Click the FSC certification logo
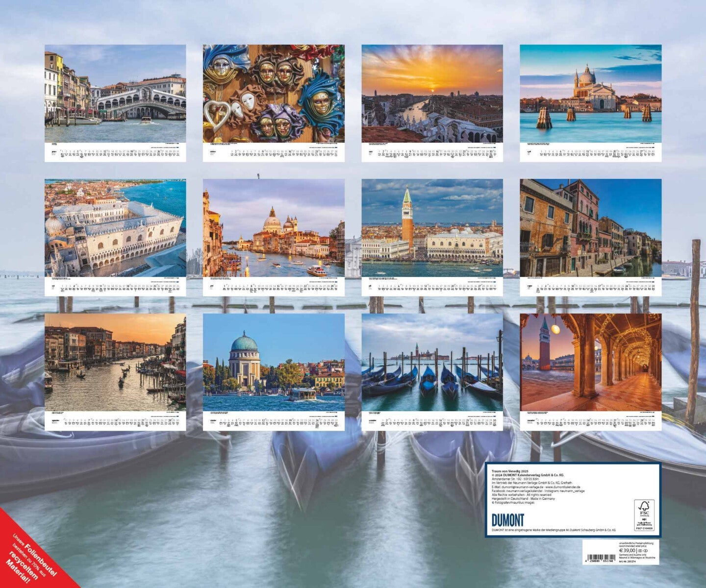Viewport: 706px width, 588px height. pos(644,515)
